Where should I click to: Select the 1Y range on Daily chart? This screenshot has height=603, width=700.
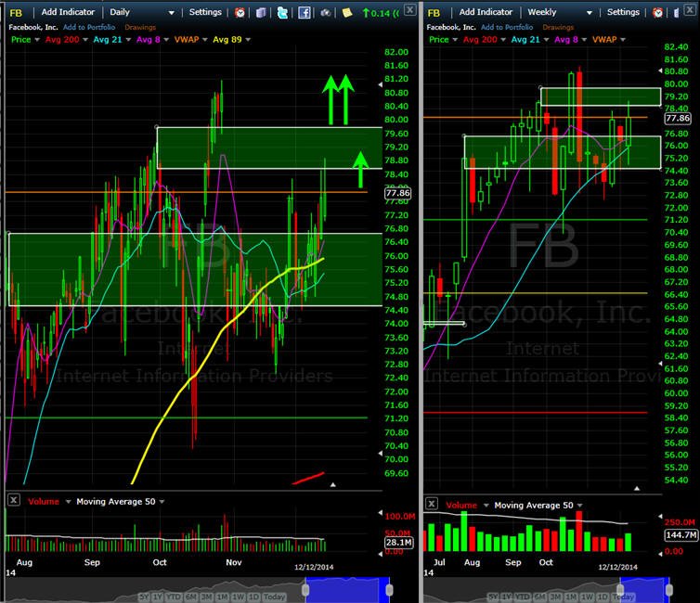point(157,597)
